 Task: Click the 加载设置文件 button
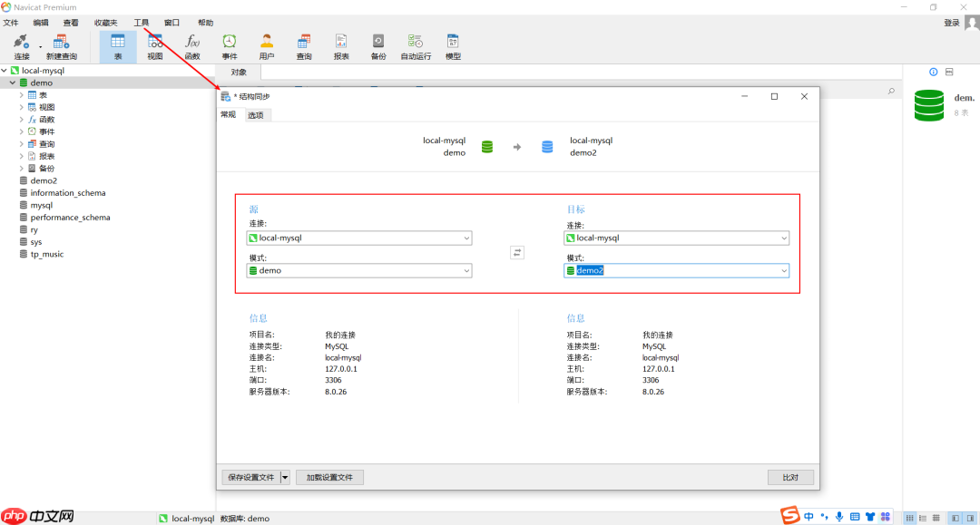click(329, 478)
